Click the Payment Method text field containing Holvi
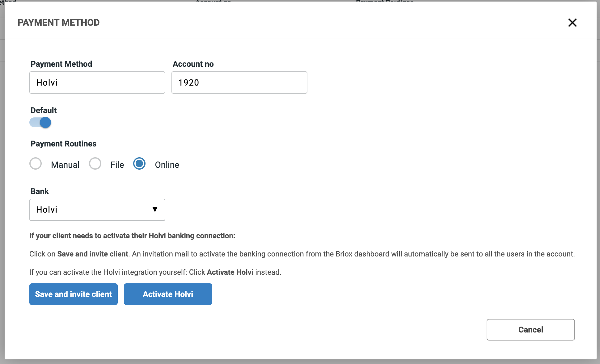600x364 pixels. coord(97,83)
